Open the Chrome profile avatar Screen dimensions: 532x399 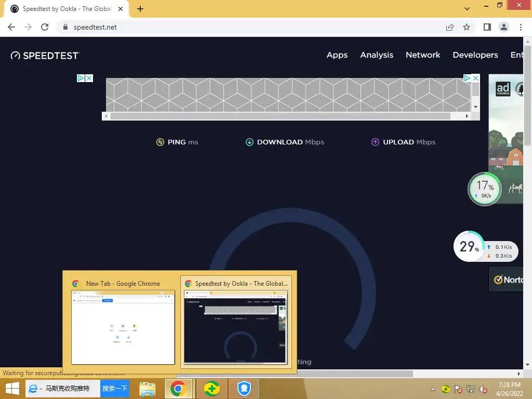click(x=504, y=27)
